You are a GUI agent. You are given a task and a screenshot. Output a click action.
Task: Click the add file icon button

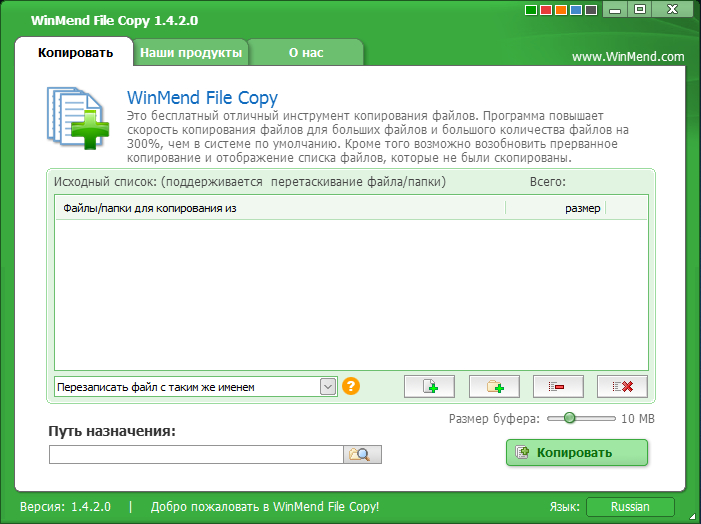click(430, 386)
